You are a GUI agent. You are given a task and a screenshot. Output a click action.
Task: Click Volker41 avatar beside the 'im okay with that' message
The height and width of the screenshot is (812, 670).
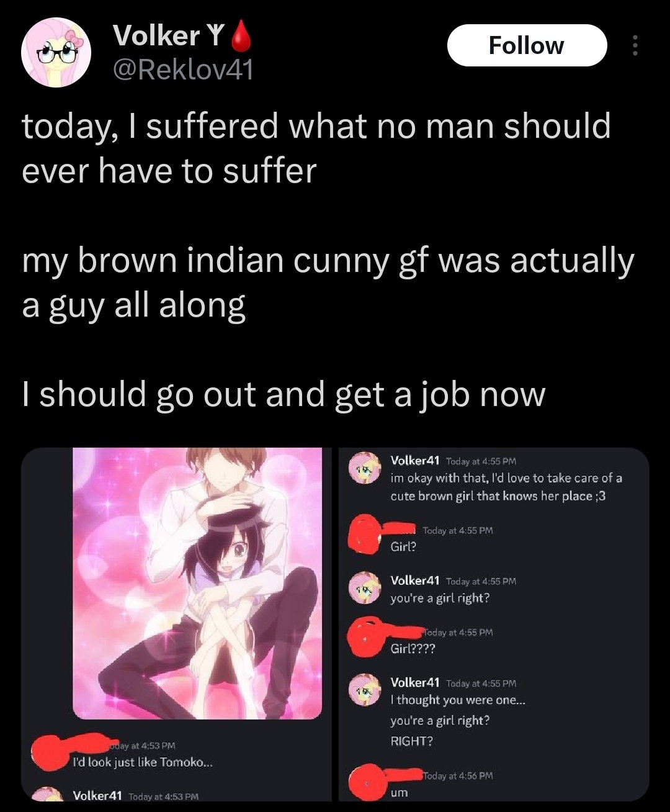(364, 470)
